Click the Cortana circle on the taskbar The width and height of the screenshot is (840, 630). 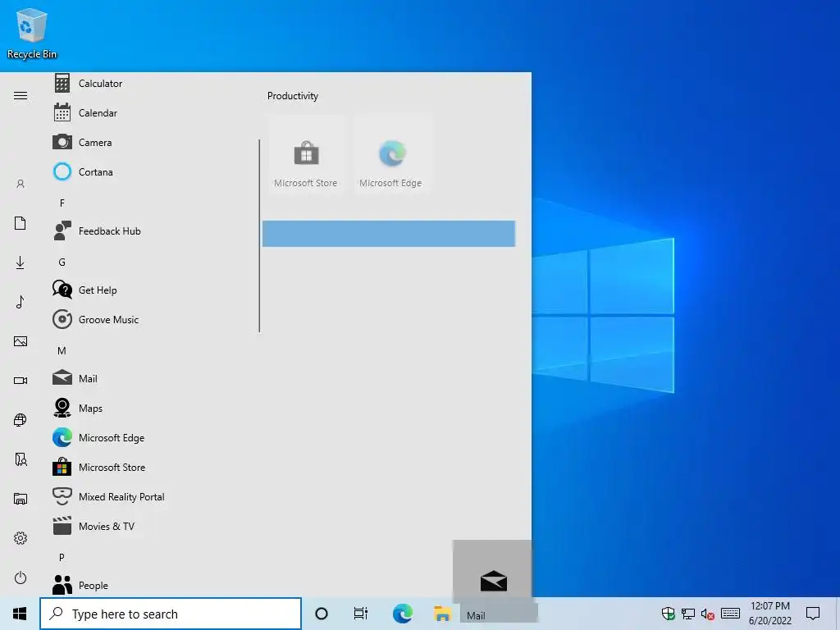pos(322,614)
